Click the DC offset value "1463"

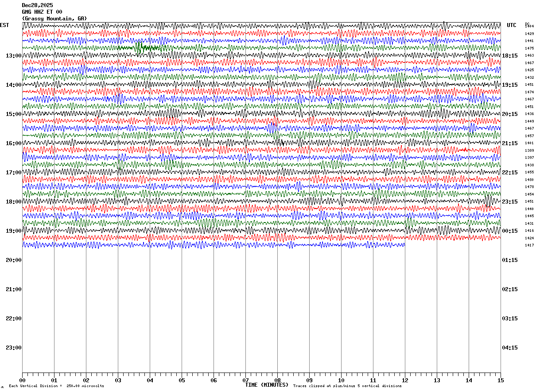click(529, 55)
